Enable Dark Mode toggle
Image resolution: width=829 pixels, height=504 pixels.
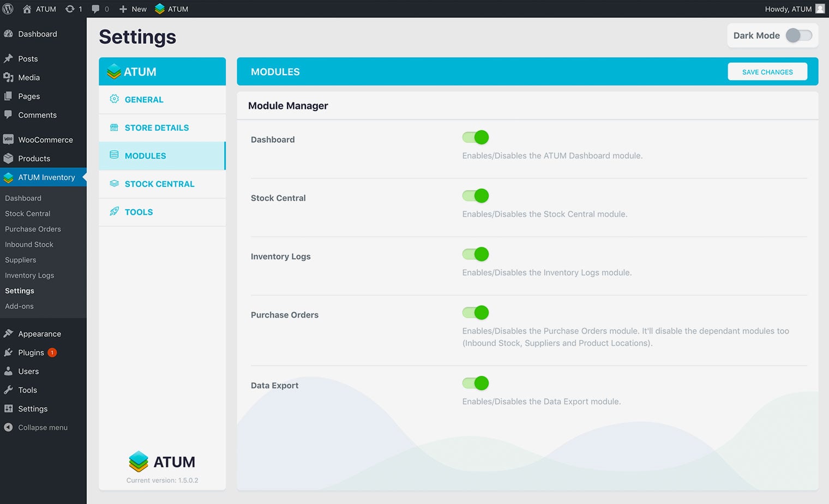point(798,35)
